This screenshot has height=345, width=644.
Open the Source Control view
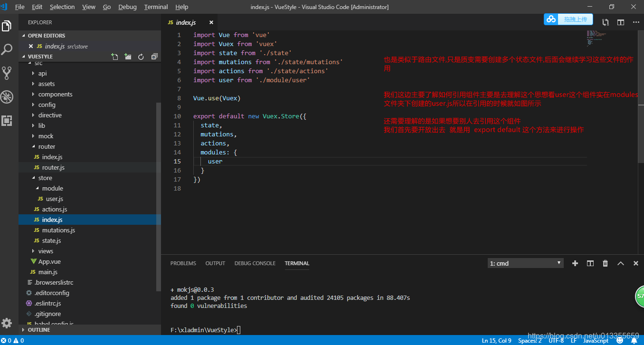(x=7, y=73)
